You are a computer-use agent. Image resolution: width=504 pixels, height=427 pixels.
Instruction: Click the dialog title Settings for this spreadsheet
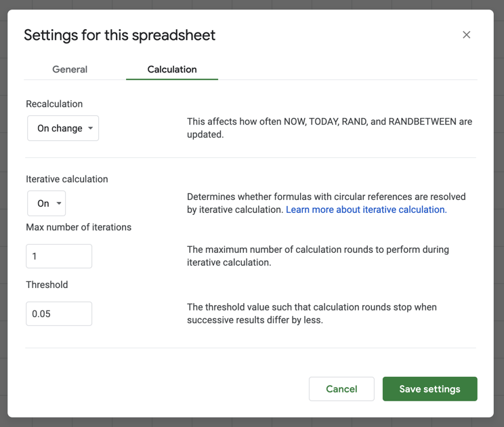click(120, 35)
